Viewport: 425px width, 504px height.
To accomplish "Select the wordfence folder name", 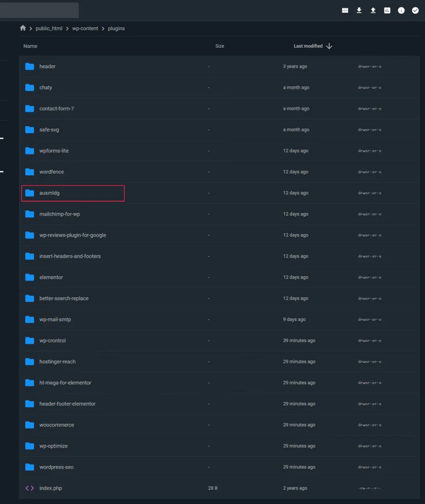I will pyautogui.click(x=51, y=172).
